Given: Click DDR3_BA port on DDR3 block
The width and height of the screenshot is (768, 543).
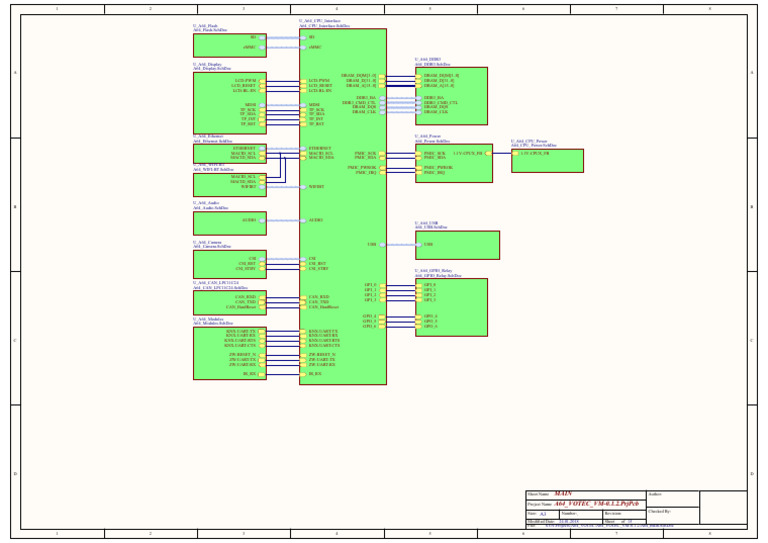Looking at the screenshot, I should [x=430, y=98].
